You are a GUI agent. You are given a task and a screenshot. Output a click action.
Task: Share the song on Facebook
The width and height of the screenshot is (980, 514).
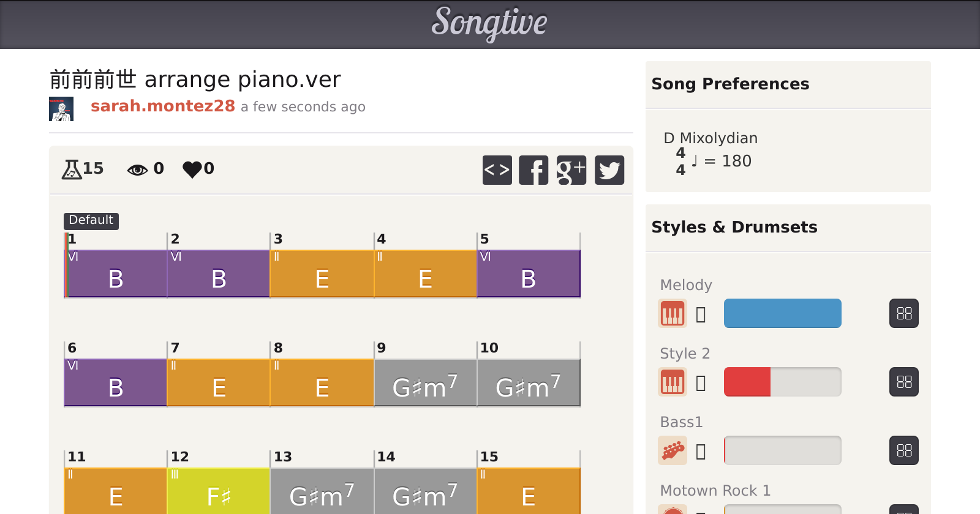(x=533, y=169)
